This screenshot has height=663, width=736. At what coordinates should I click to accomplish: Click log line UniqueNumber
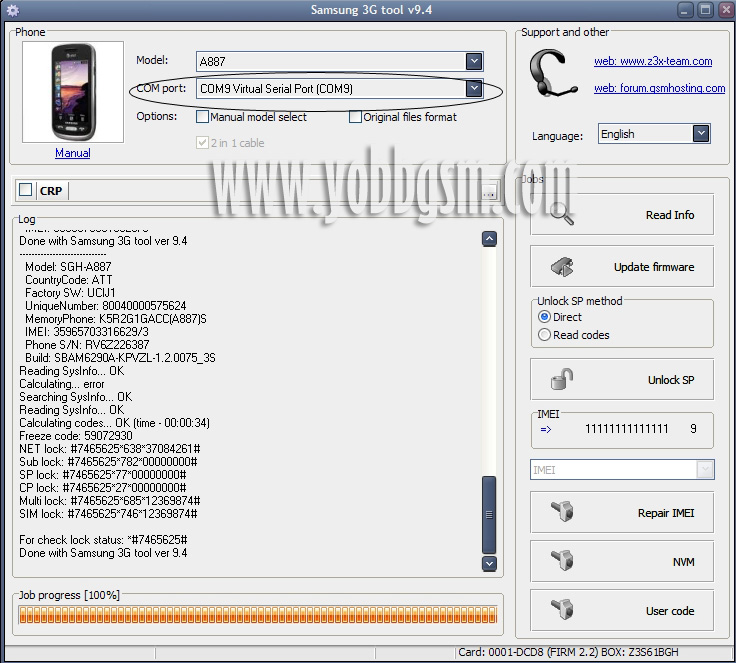click(x=106, y=306)
